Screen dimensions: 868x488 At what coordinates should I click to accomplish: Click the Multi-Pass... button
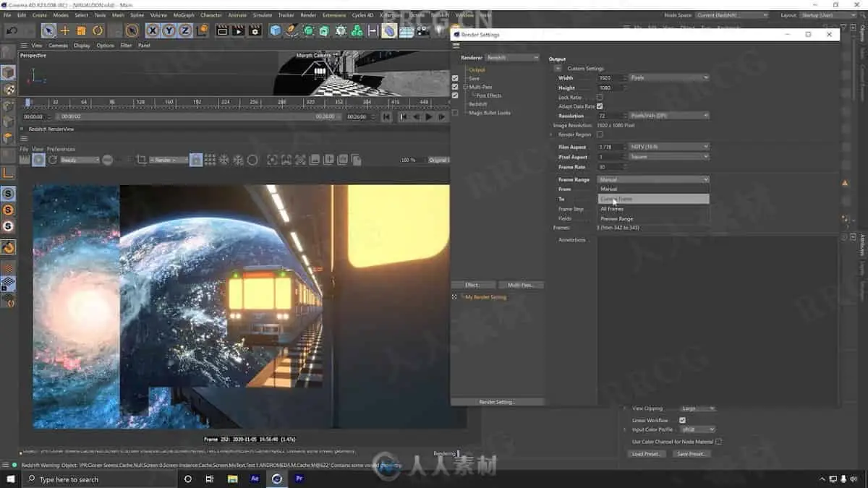coord(521,285)
